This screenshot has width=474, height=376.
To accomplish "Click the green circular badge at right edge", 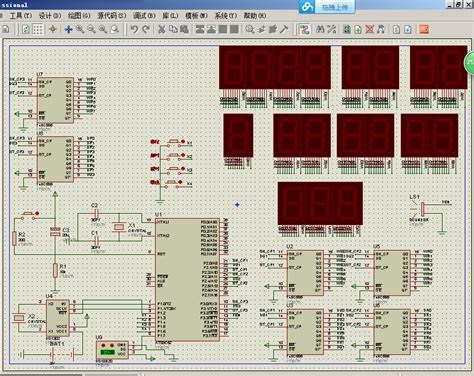I will [x=469, y=63].
